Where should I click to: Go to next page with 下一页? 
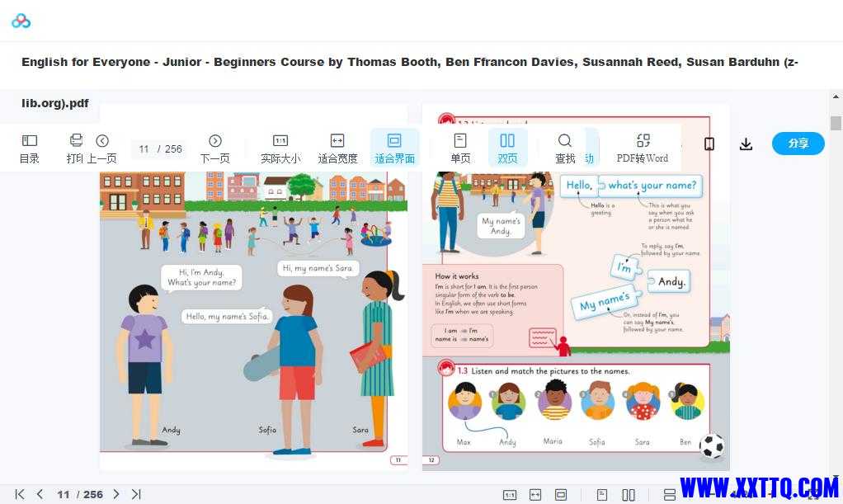coord(215,148)
